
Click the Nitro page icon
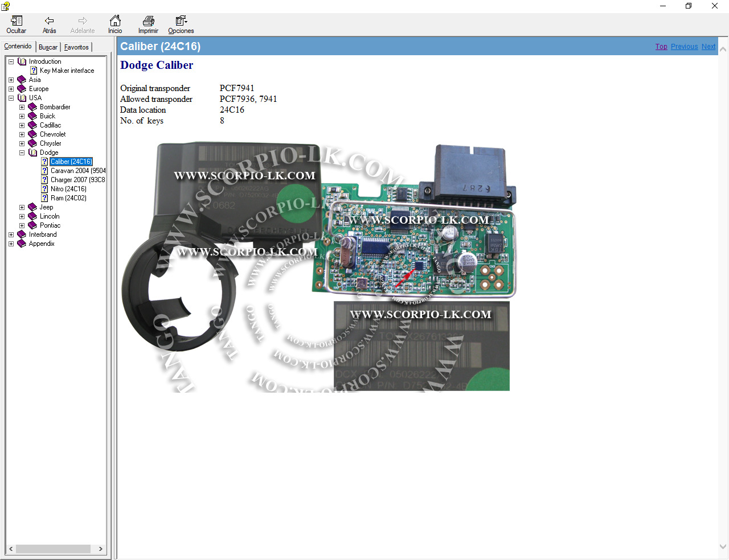(x=44, y=189)
